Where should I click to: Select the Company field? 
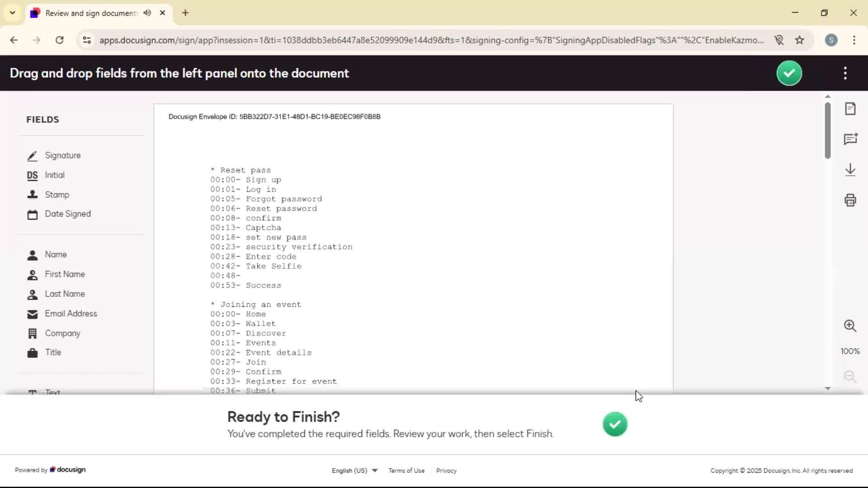tap(54, 333)
